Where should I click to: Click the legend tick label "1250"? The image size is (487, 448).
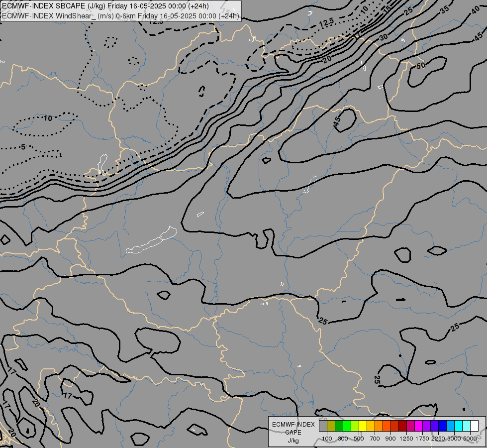406,439
